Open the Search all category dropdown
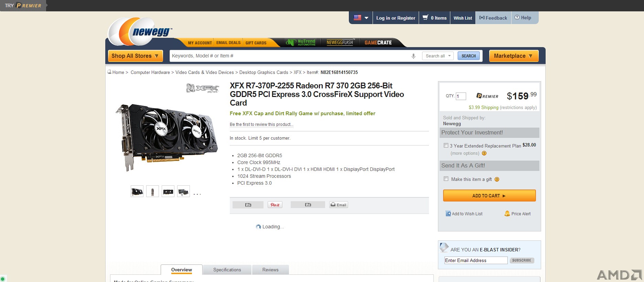This screenshot has height=282, width=644. pyautogui.click(x=438, y=56)
